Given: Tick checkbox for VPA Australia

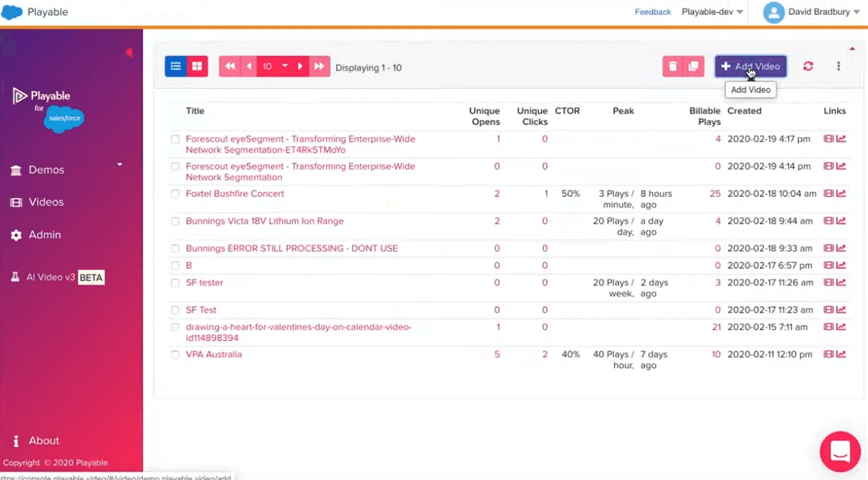Looking at the screenshot, I should click(x=175, y=355).
